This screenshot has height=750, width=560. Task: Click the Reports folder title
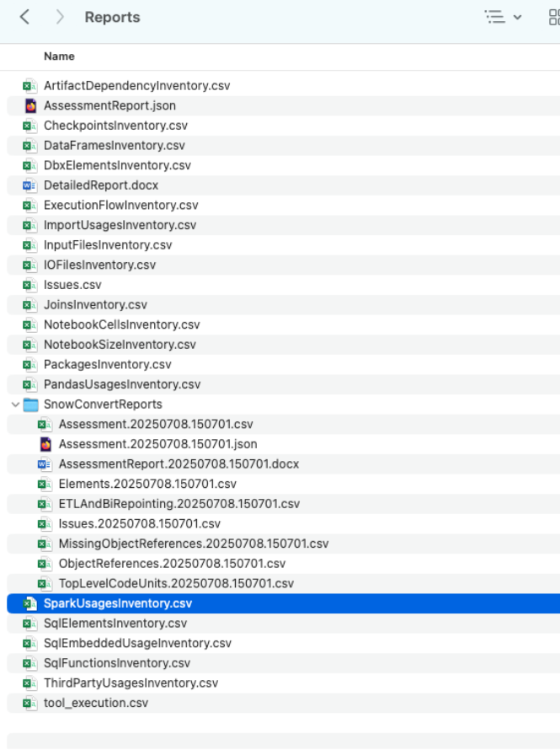pos(112,17)
